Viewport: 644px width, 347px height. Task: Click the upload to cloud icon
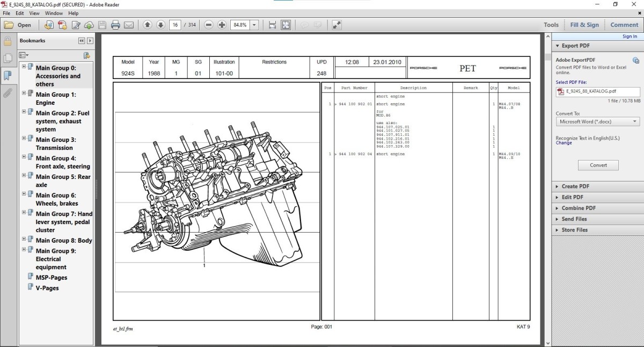pyautogui.click(x=89, y=25)
